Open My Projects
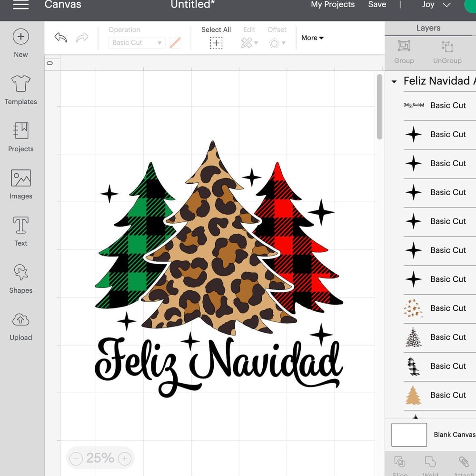This screenshot has height=476, width=476. pyautogui.click(x=333, y=5)
